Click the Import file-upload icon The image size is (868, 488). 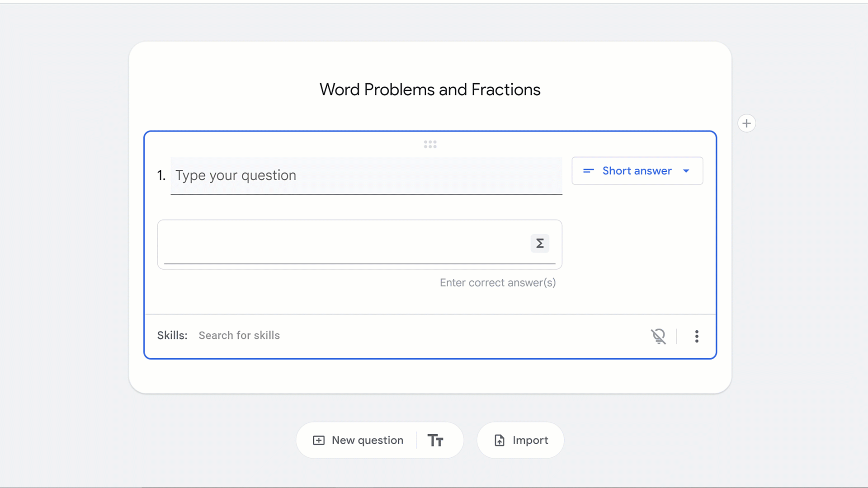coord(499,440)
